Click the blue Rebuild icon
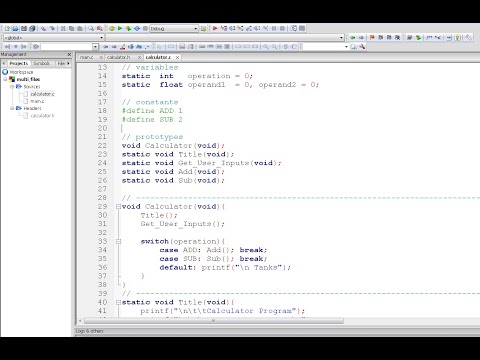Screen dimensions: 480x360 (x=137, y=29)
